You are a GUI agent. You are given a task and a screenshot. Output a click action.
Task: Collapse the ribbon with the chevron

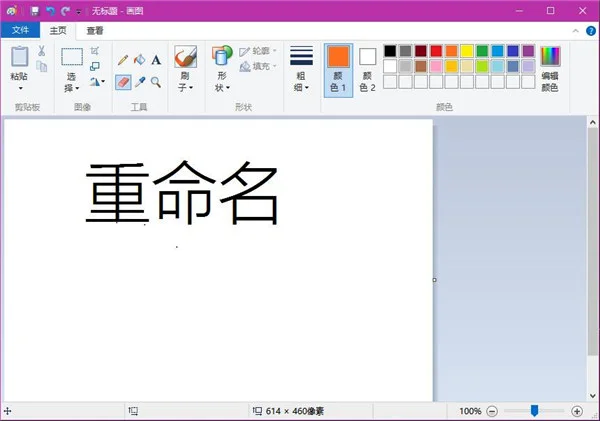(576, 31)
